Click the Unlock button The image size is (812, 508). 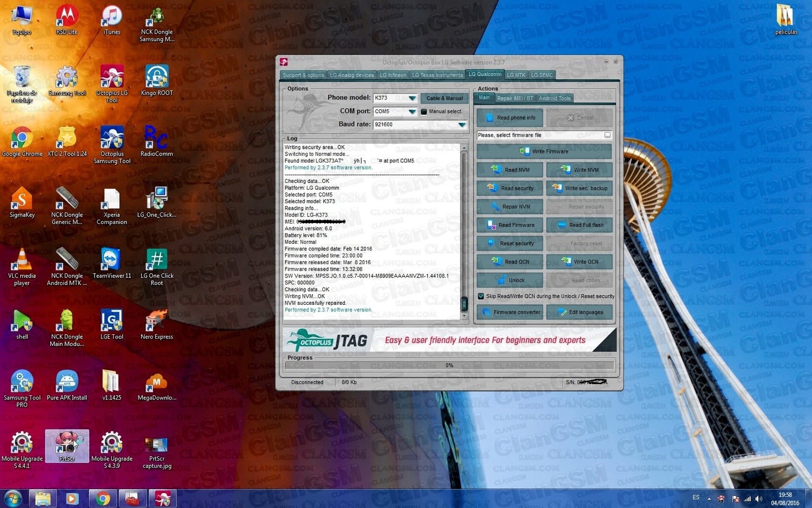[510, 280]
